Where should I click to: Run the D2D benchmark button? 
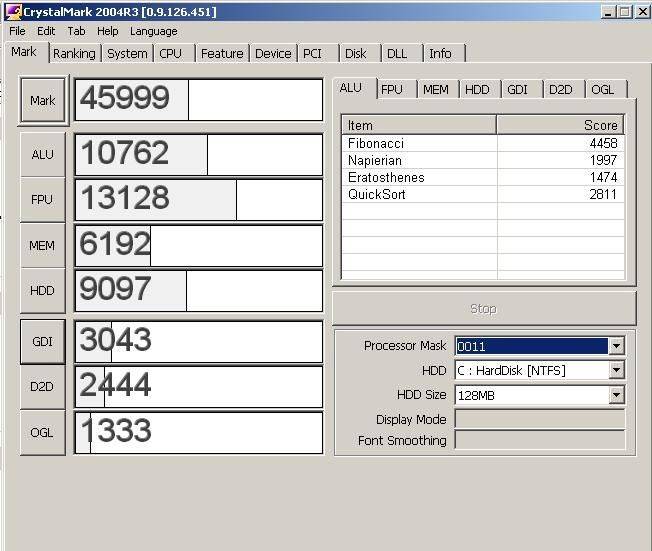[43, 387]
